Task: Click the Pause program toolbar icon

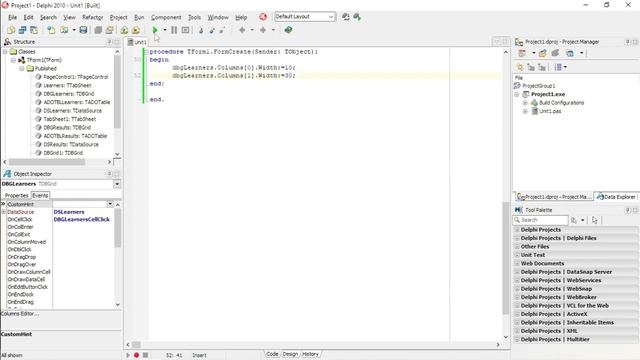Action: click(174, 30)
